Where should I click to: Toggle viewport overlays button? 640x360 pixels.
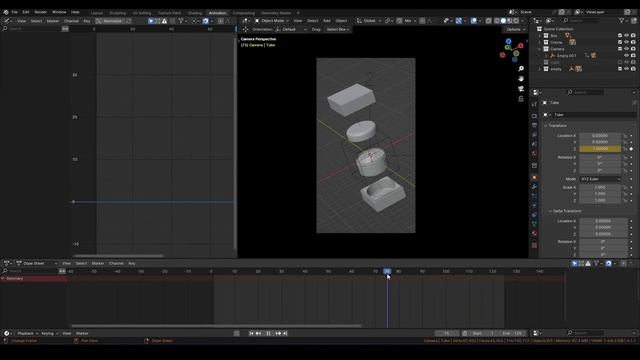pos(473,21)
